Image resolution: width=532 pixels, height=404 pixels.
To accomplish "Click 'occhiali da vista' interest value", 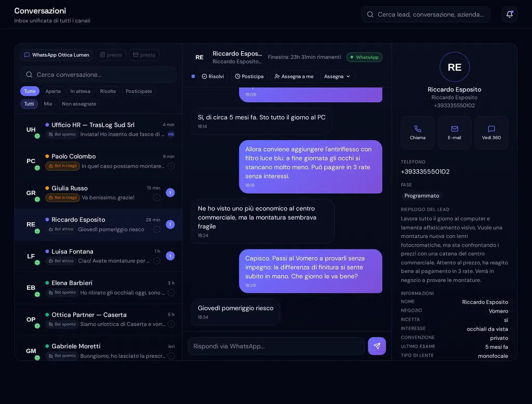I will [x=487, y=329].
